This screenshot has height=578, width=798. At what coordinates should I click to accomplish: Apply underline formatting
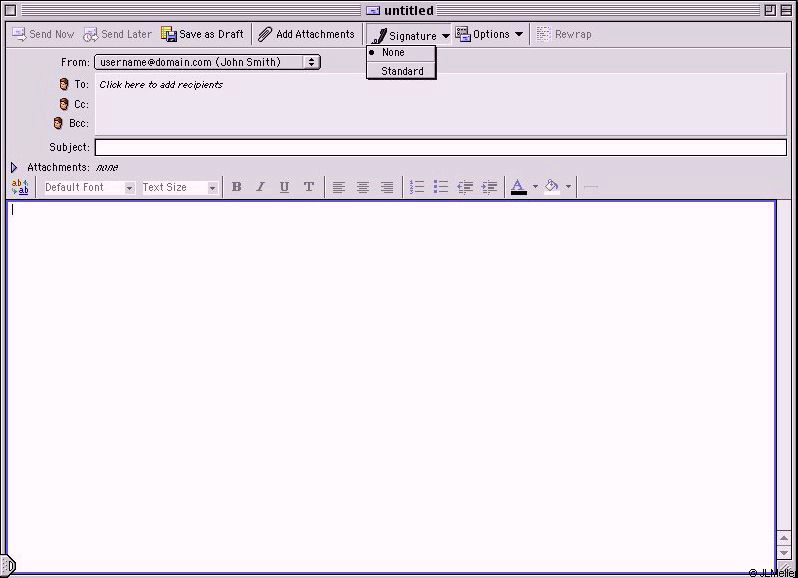coord(284,187)
